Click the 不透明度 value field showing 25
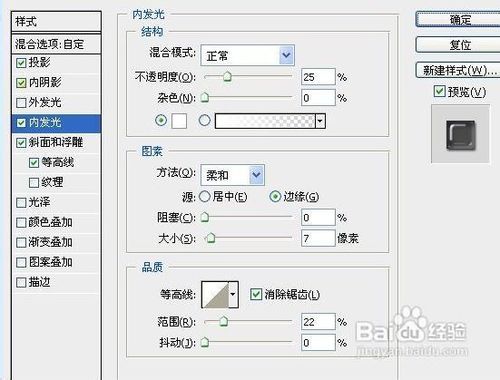This screenshot has width=500, height=380. [318, 77]
